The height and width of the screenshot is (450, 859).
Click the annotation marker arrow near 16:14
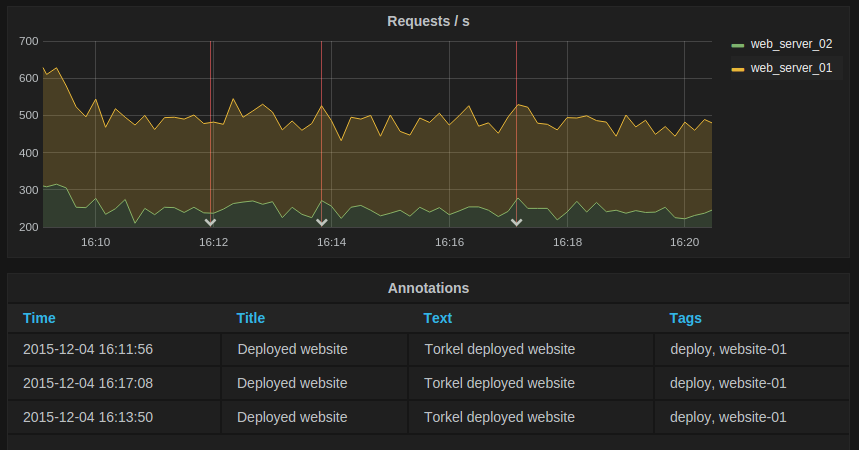321,223
